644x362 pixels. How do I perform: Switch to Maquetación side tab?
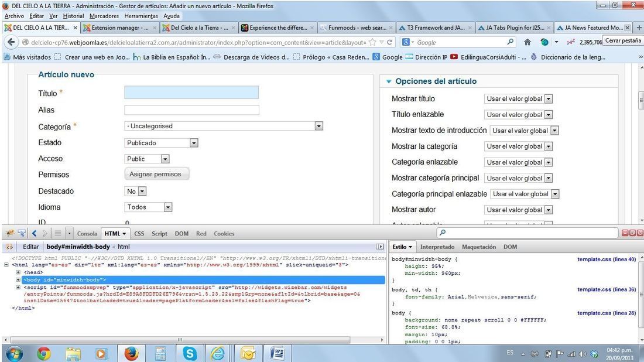pos(478,247)
